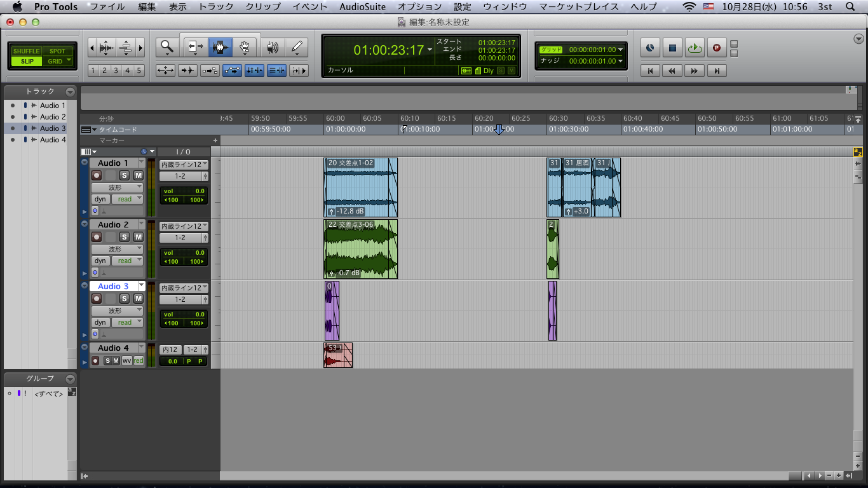Toggle Insertion Follows Playback button
The image size is (868, 488).
(x=299, y=71)
